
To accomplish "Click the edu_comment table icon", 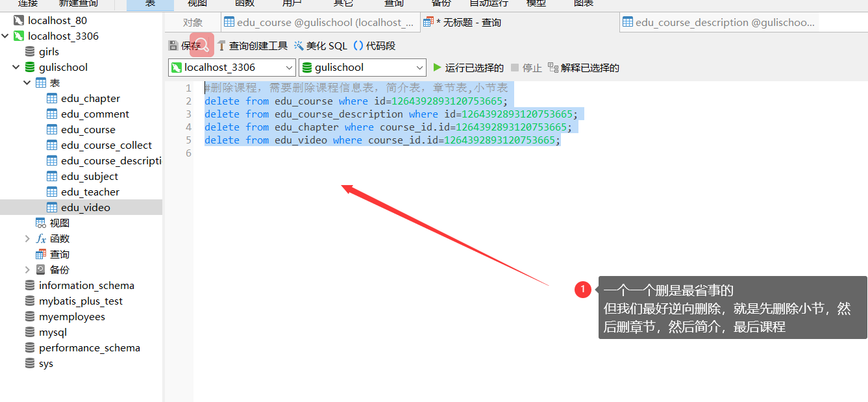I will pos(52,114).
